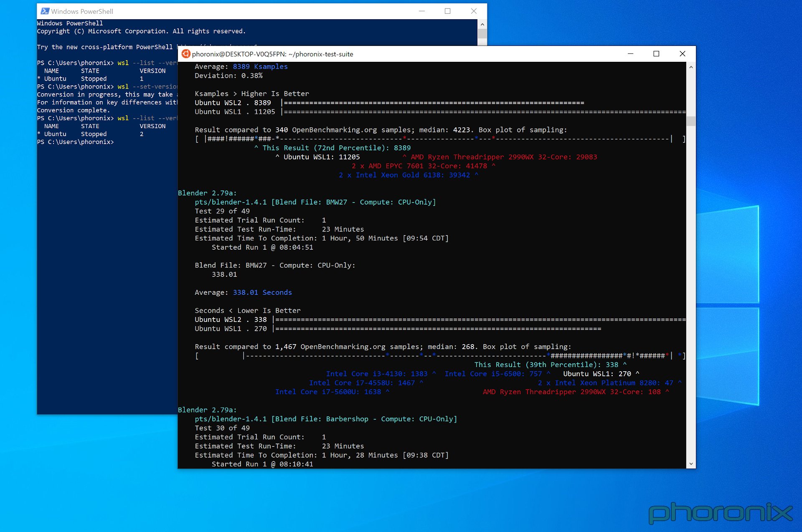
Task: Click the Windows PowerShell title bar text
Action: tap(82, 12)
